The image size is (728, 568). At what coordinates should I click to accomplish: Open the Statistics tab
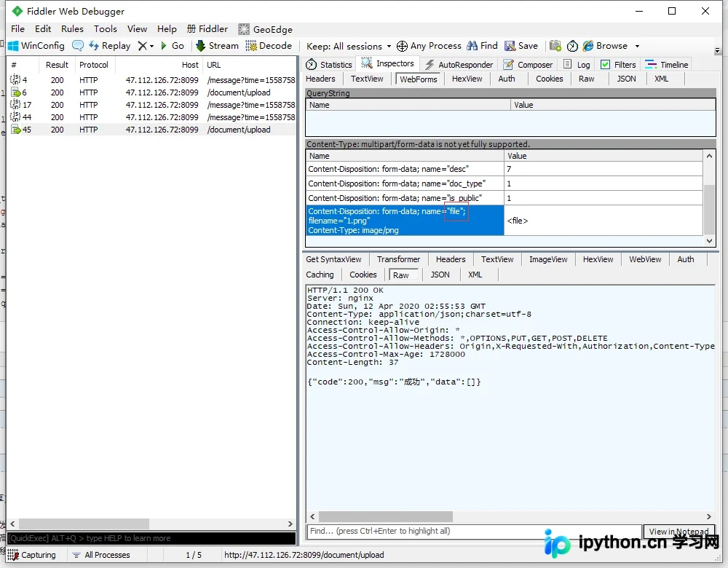click(x=329, y=65)
